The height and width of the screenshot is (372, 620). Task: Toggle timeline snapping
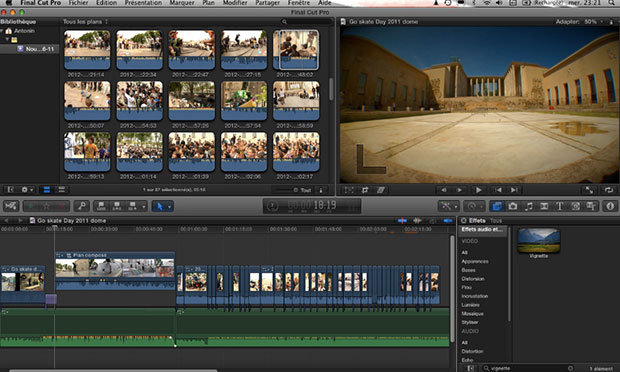(448, 221)
